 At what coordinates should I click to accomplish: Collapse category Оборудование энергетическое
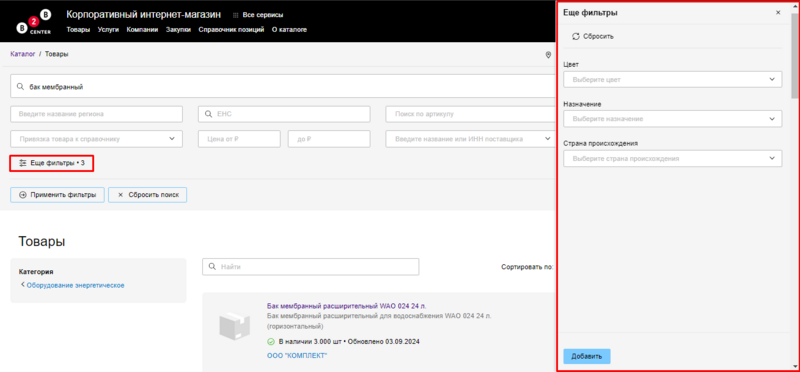point(72,285)
